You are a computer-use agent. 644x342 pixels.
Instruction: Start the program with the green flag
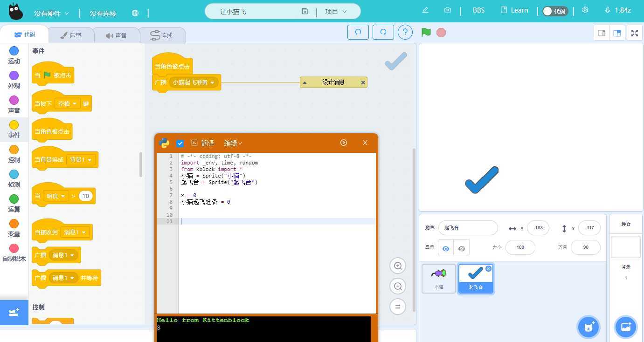click(426, 32)
